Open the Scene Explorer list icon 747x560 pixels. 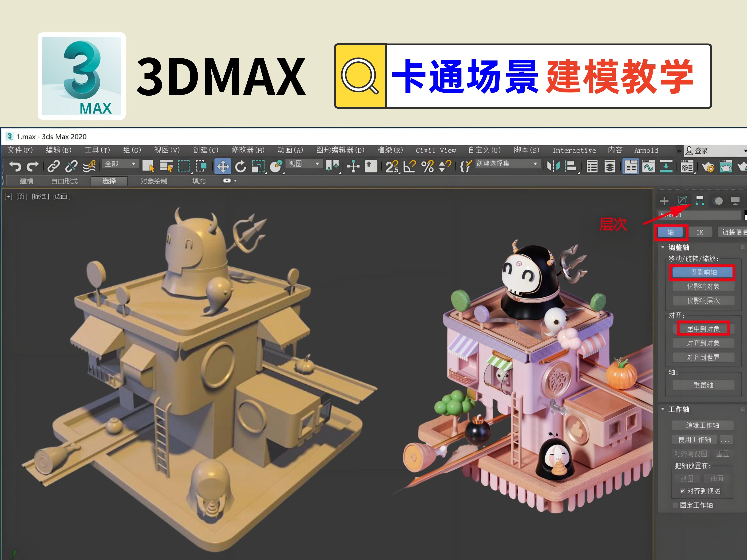pyautogui.click(x=592, y=167)
